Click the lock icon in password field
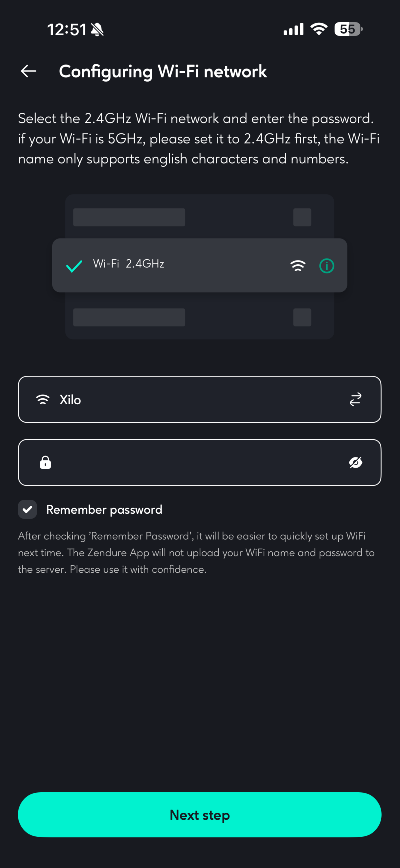The width and height of the screenshot is (400, 868). [45, 463]
